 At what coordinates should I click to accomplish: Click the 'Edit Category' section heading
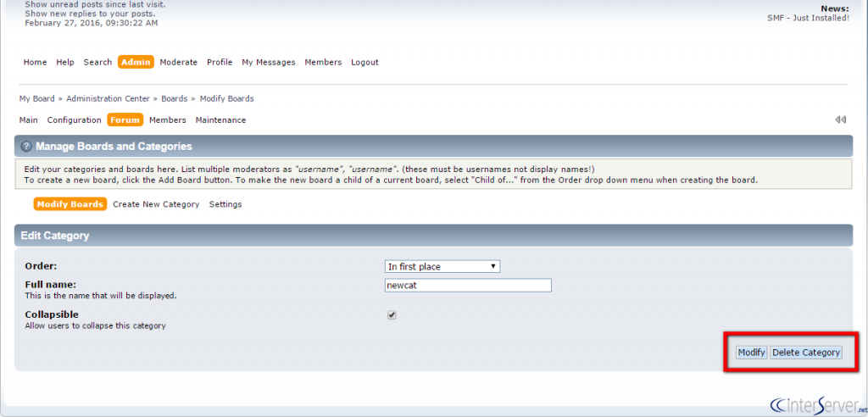55,236
